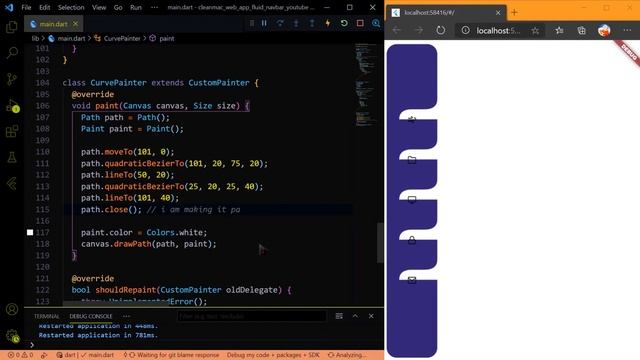The height and width of the screenshot is (360, 640).
Task: Open the Manage gear in the activity bar
Action: [12, 336]
